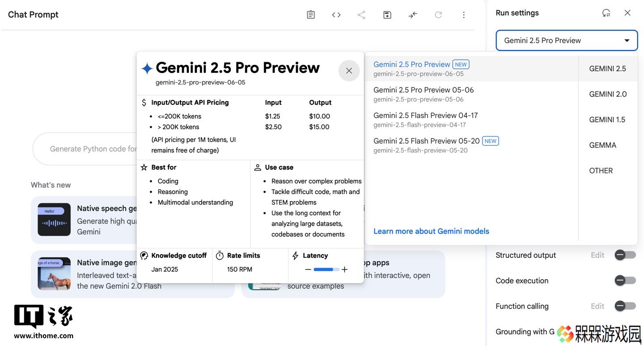The image size is (644, 346).
Task: Choose Gemini 2.5 Pro Preview 06-05 model
Action: click(x=472, y=68)
